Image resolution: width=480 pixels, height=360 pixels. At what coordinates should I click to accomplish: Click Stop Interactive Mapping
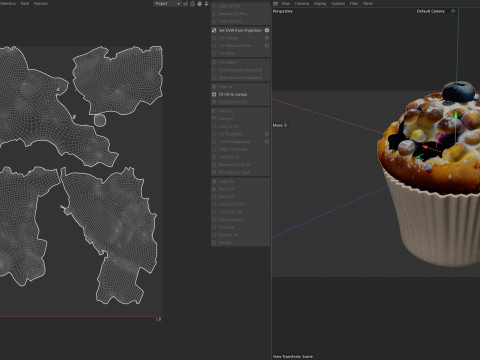coord(240,78)
